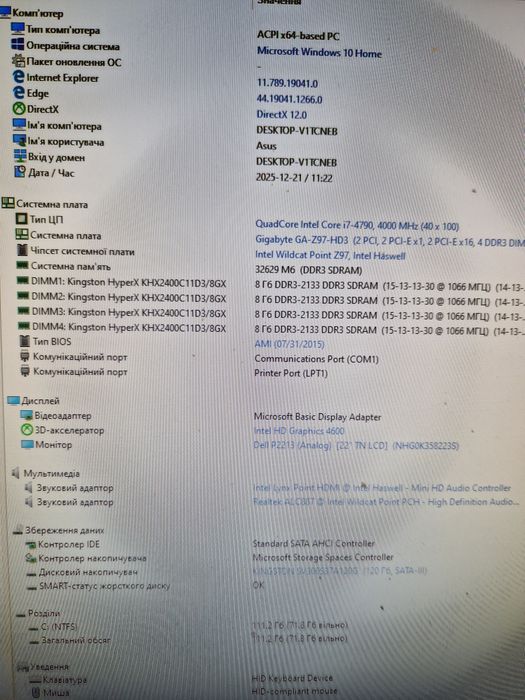Viewport: 525px width, 700px height.
Task: Select the Standard SATA AHCI Controller value
Action: coord(313,543)
